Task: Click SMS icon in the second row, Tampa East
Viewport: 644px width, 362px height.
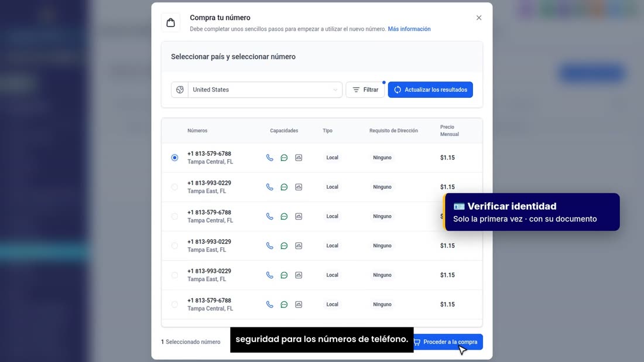Action: pyautogui.click(x=284, y=187)
